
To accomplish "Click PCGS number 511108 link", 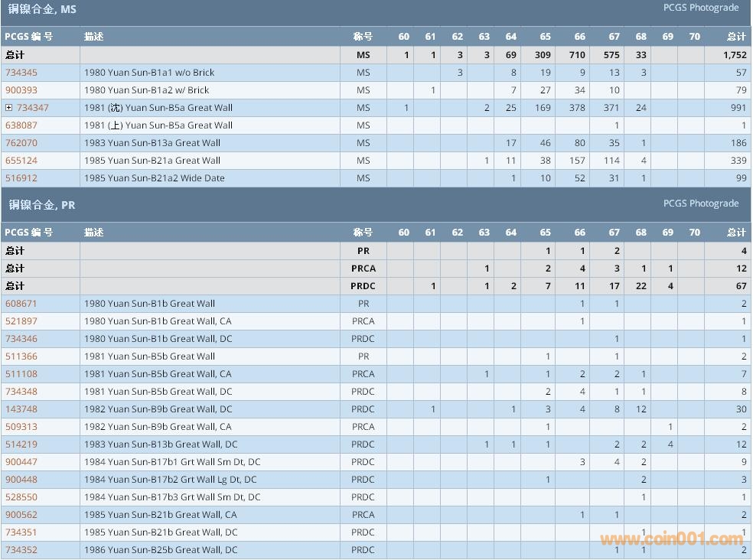I will tap(21, 374).
